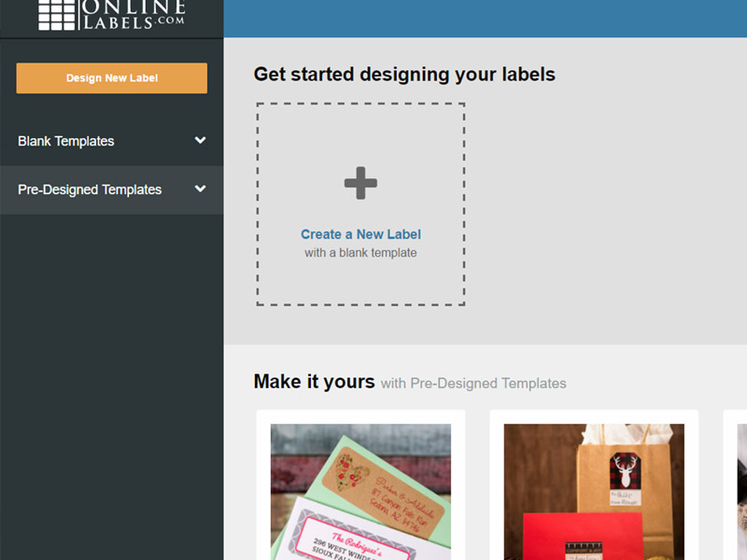Click the 'Make it yours' heading
This screenshot has width=747, height=560.
(x=314, y=382)
